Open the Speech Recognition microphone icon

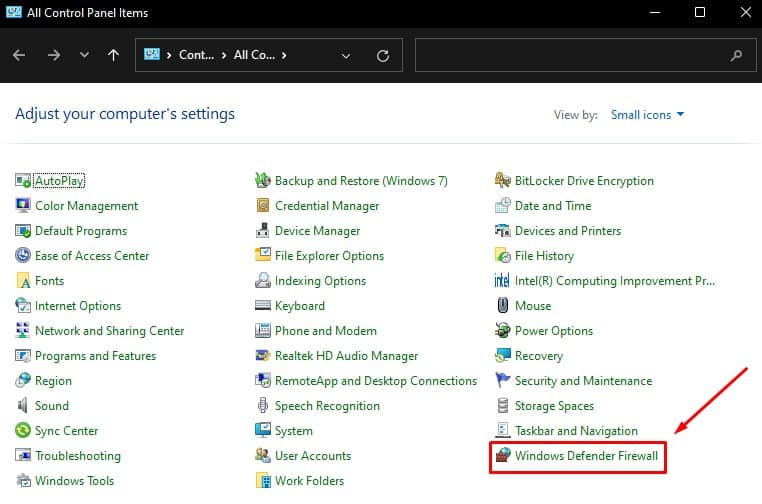(263, 406)
